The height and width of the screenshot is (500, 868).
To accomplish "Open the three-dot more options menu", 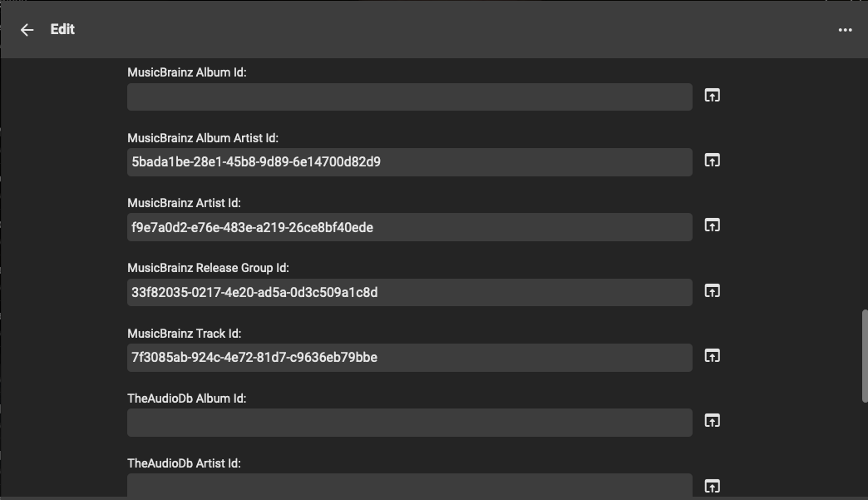I will click(845, 30).
